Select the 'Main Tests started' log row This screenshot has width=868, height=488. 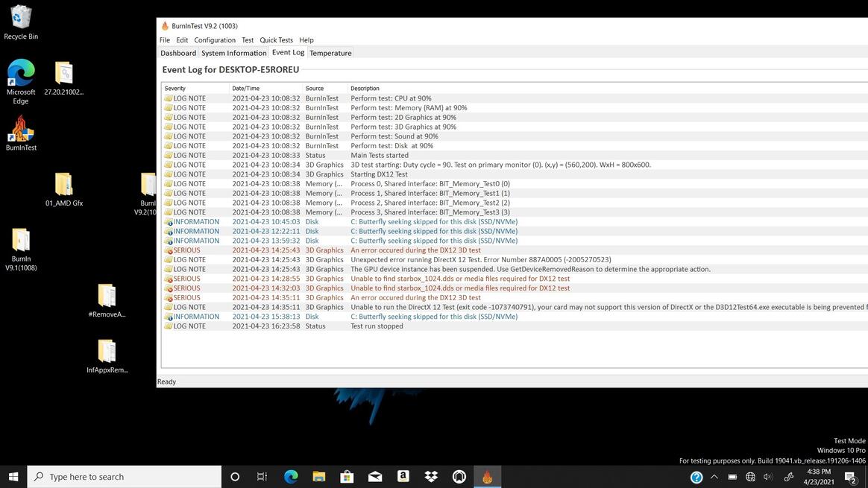pyautogui.click(x=515, y=156)
